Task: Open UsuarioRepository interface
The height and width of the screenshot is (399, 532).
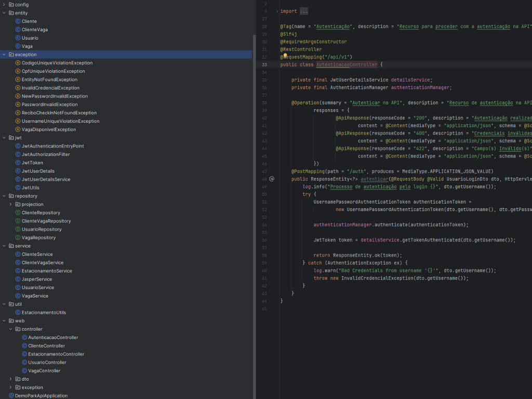Action: pos(42,229)
